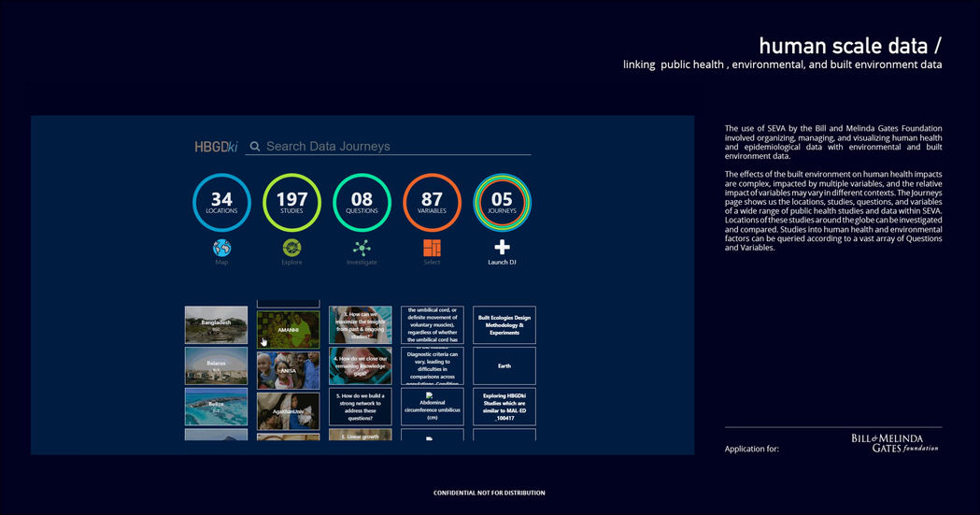Click the orange Select grid icon
Screen dimensions: 980x515
click(432, 248)
